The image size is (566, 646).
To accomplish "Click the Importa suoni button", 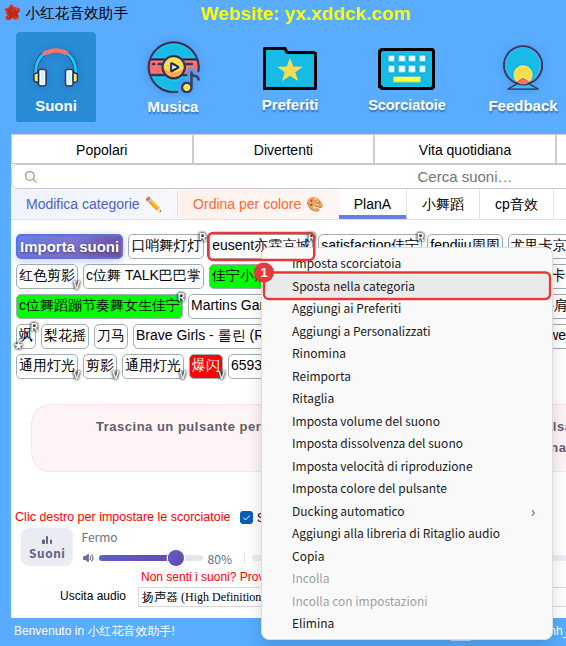I will (70, 247).
